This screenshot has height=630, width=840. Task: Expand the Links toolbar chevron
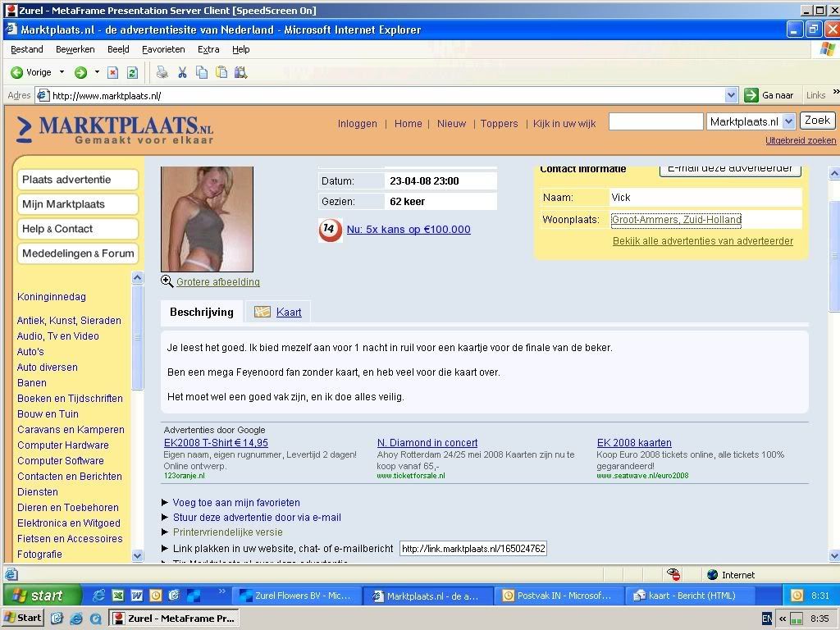pyautogui.click(x=836, y=92)
